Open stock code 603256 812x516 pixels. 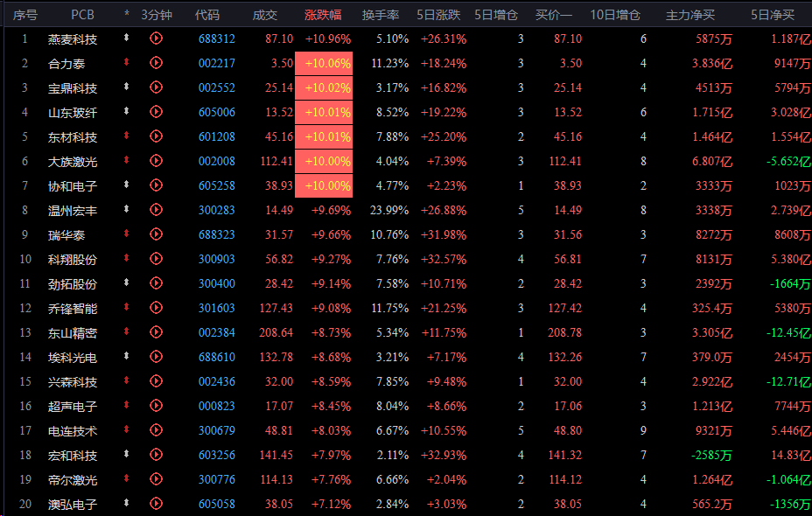216,456
